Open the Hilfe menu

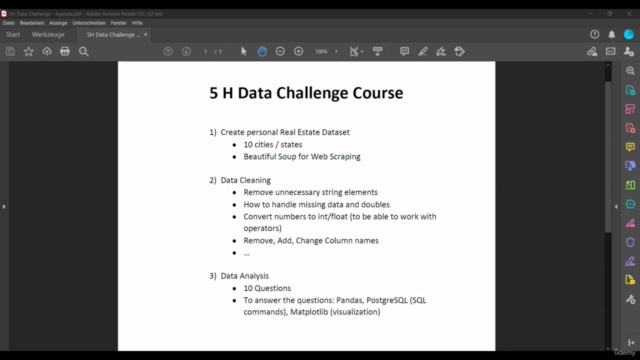coord(137,23)
